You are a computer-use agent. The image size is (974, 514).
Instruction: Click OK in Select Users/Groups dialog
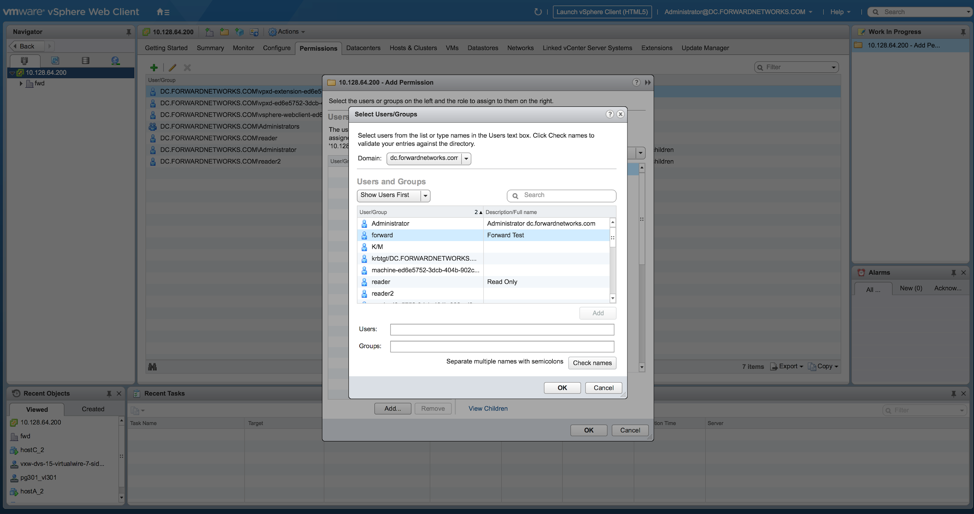[x=562, y=388]
